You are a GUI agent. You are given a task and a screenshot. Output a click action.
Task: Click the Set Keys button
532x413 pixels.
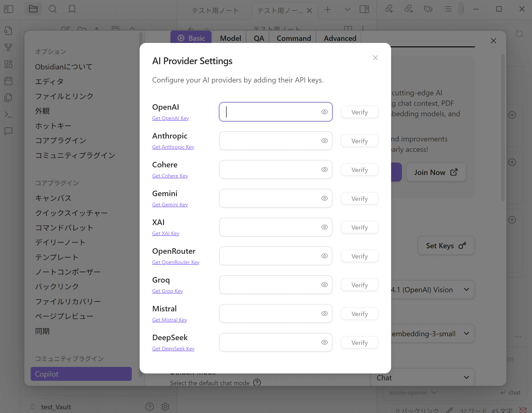click(446, 246)
